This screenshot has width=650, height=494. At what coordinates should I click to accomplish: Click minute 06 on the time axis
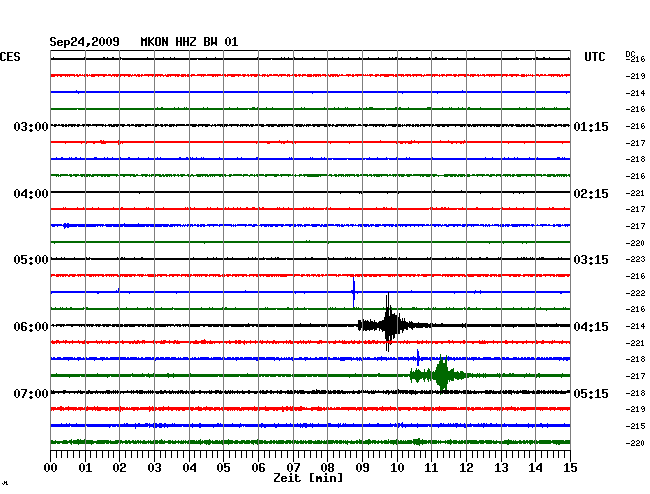pyautogui.click(x=258, y=467)
